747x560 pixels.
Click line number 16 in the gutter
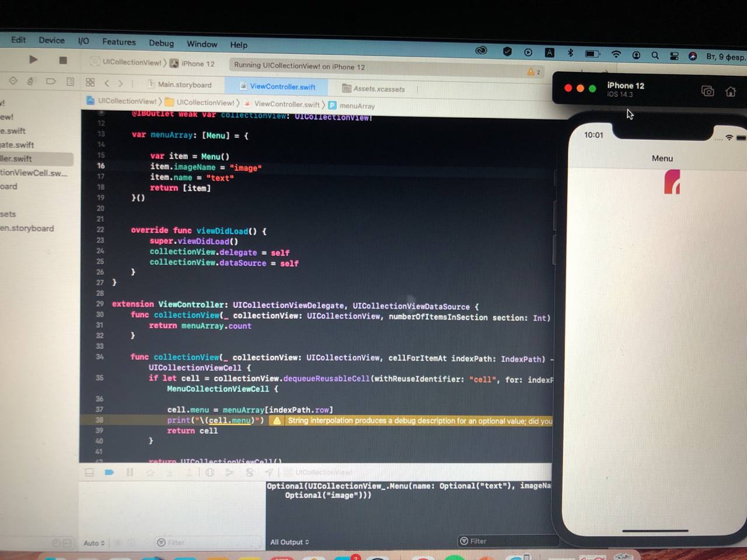pyautogui.click(x=101, y=166)
